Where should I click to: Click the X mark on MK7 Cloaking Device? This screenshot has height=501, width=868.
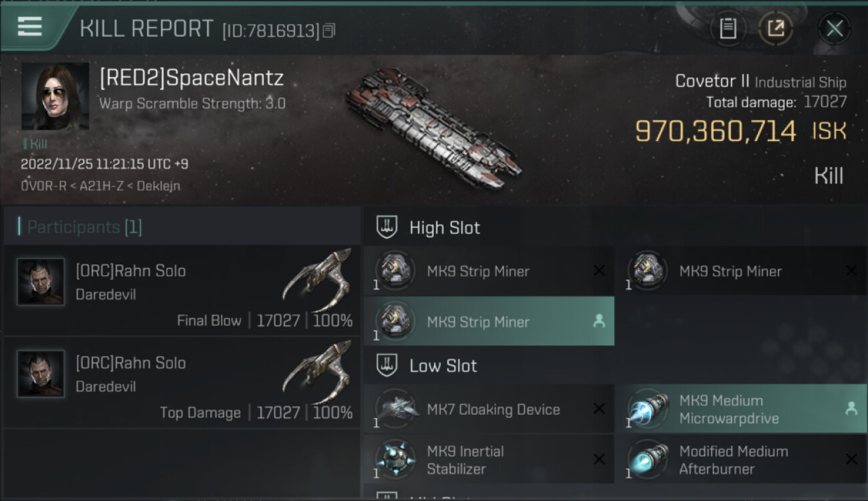[599, 409]
